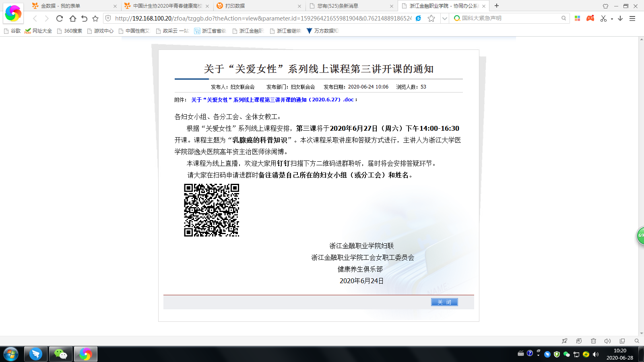Go to browser home page

[72, 19]
